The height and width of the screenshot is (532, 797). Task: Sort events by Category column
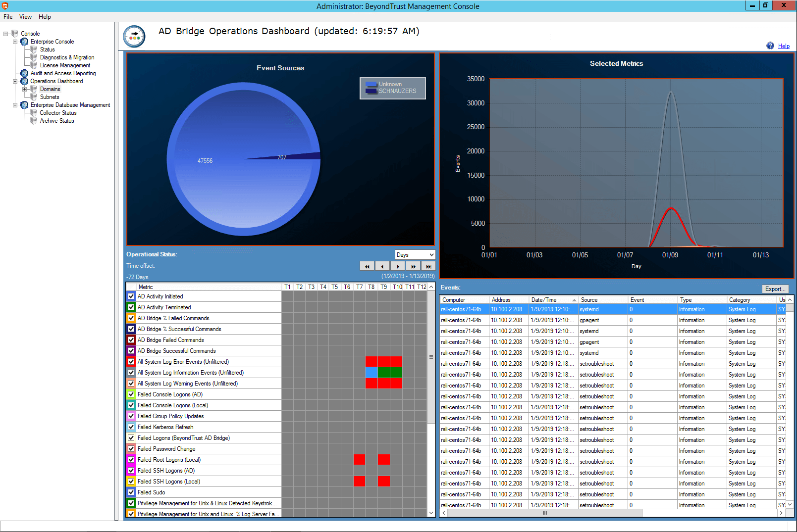pos(751,300)
